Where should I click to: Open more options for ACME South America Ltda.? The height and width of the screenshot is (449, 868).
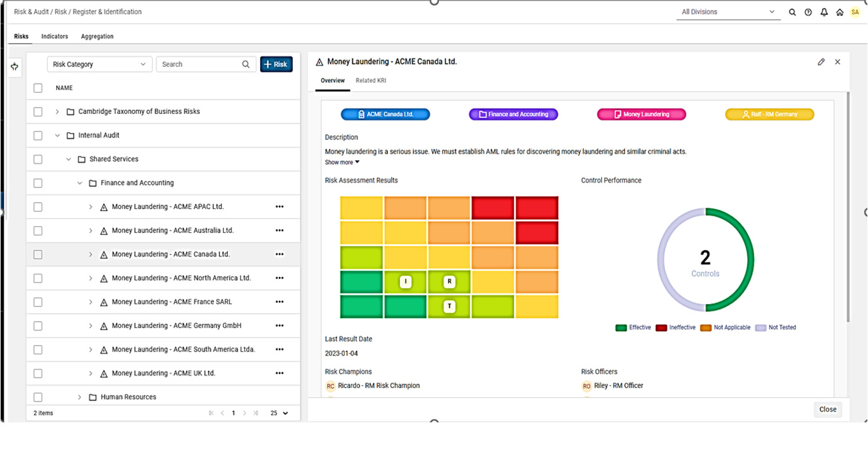point(280,350)
